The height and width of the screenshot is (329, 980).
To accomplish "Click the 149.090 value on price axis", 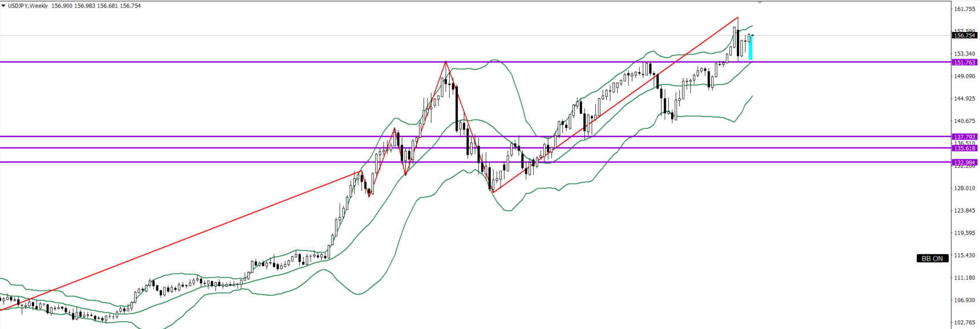I will 965,77.
